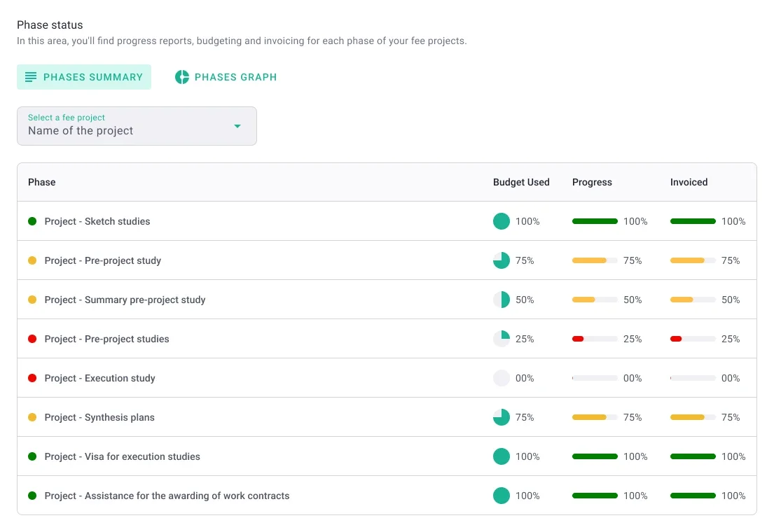774x532 pixels.
Task: Open the fee project dropdown arrow
Action: (x=237, y=126)
